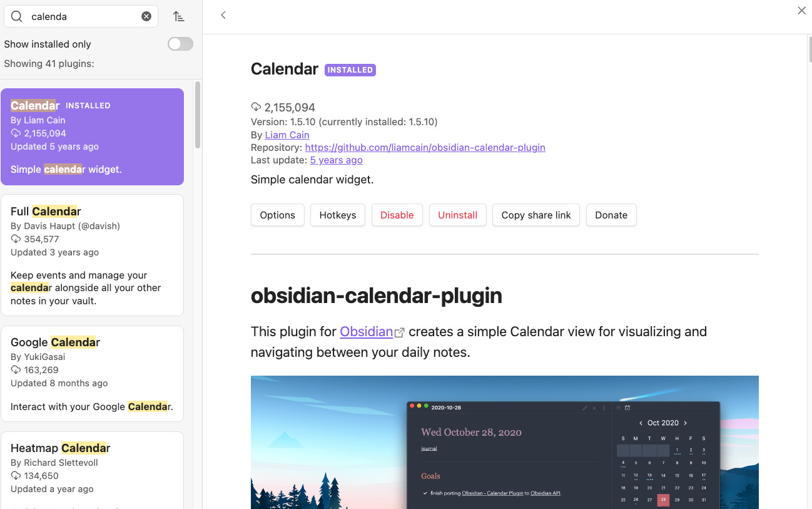812x509 pixels.
Task: Copy the share link for the plugin
Action: coord(535,215)
